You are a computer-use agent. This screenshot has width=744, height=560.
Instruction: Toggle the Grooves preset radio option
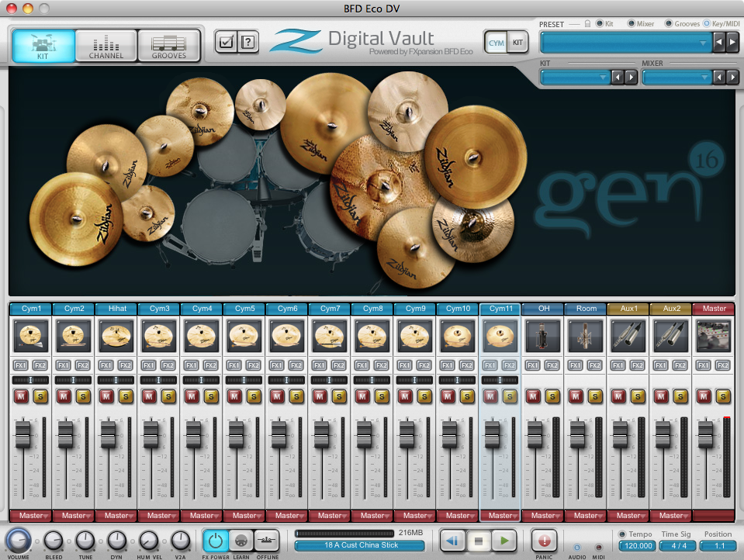[669, 23]
